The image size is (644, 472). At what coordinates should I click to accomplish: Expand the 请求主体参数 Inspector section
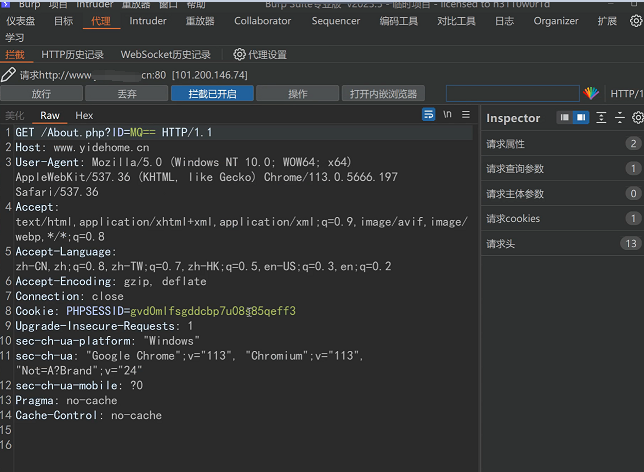pos(563,193)
